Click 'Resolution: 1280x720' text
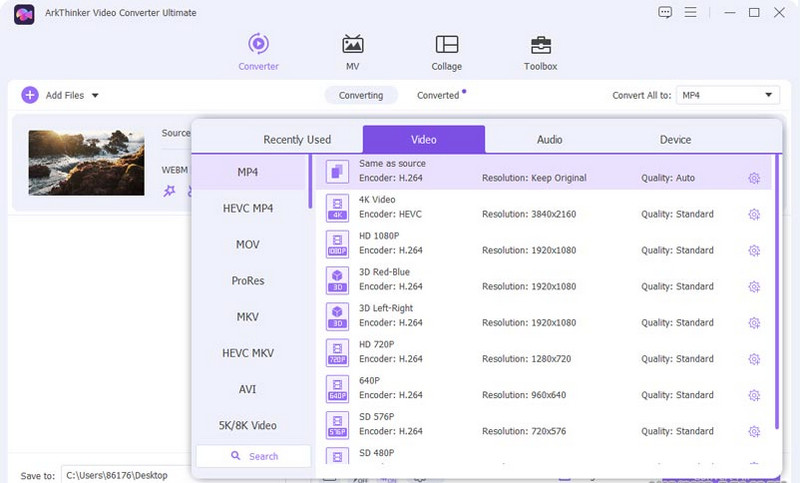 (x=526, y=359)
